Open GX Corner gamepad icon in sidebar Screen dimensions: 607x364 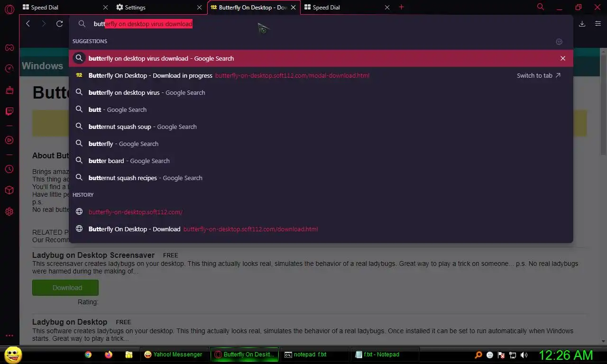pyautogui.click(x=9, y=48)
